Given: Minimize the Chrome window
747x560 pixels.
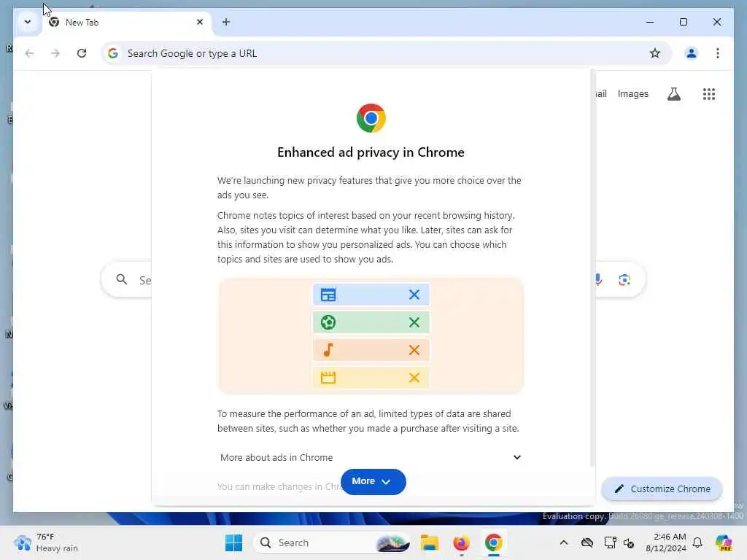Looking at the screenshot, I should click(650, 22).
